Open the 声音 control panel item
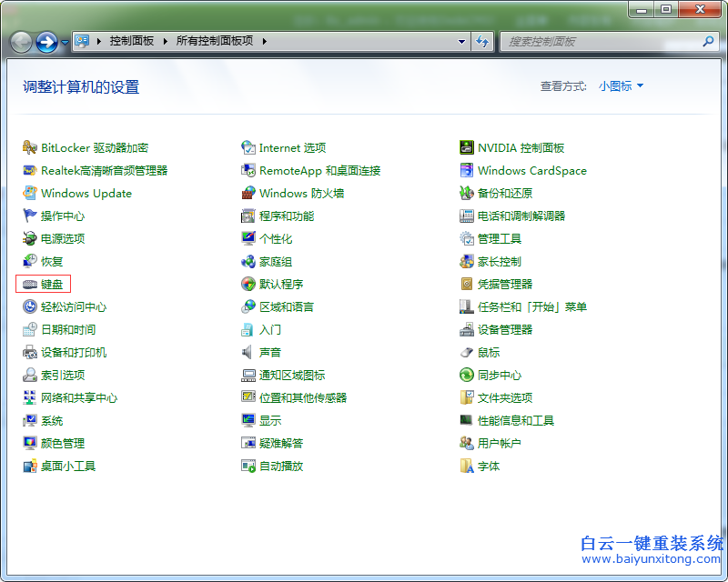The width and height of the screenshot is (728, 582). 273,352
